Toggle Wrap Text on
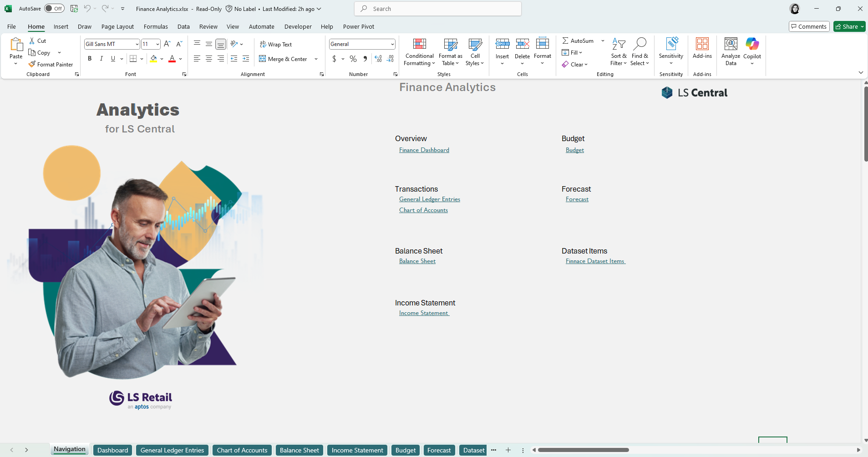Screen dimensions: 868x457 coord(276,44)
